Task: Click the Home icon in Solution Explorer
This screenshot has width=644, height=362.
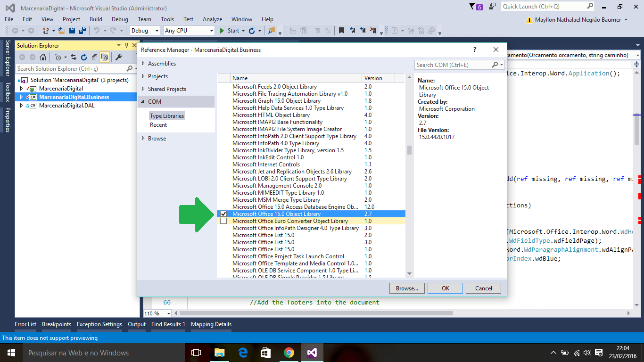Action: (43, 57)
